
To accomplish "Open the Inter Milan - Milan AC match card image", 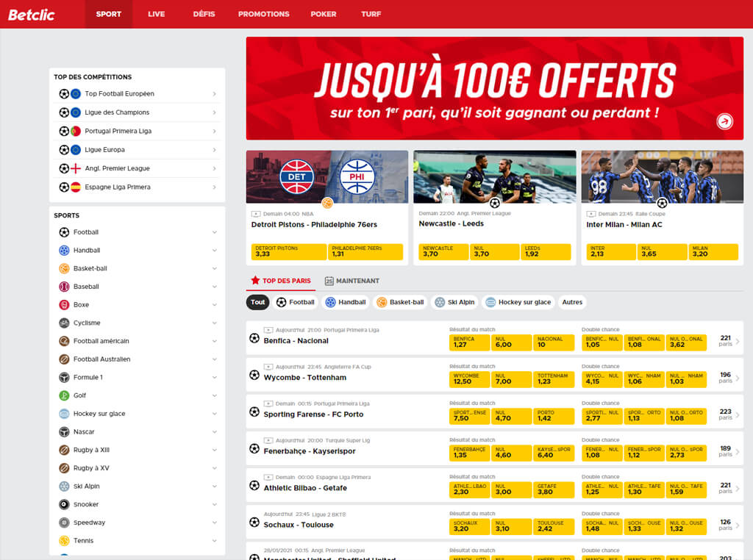I will click(x=663, y=177).
